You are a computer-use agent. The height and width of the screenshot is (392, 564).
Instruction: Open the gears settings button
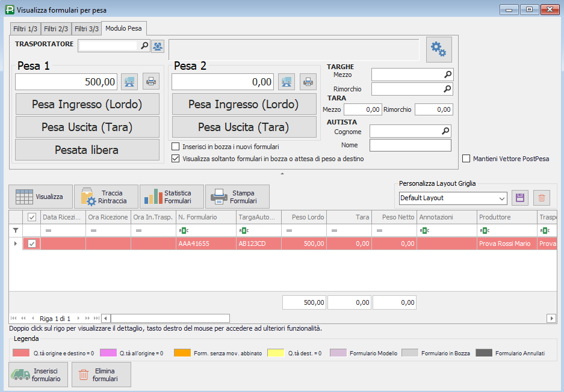pyautogui.click(x=439, y=50)
